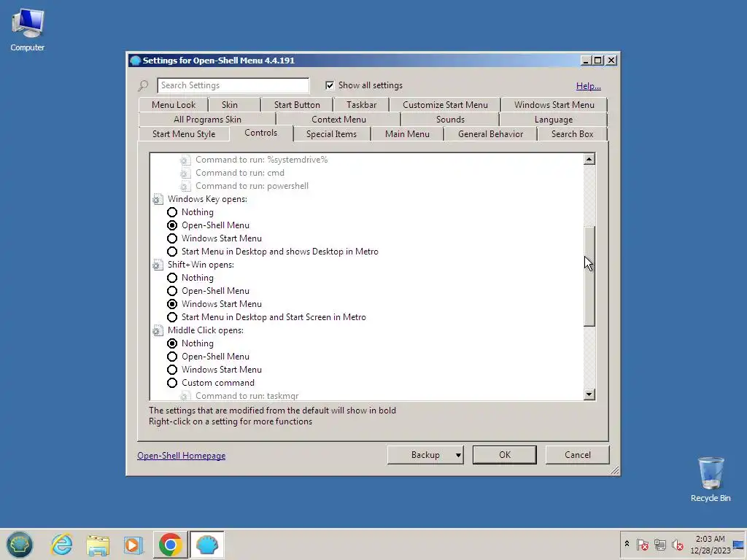
Task: Click icon beside Command to run: cmd
Action: (x=185, y=173)
